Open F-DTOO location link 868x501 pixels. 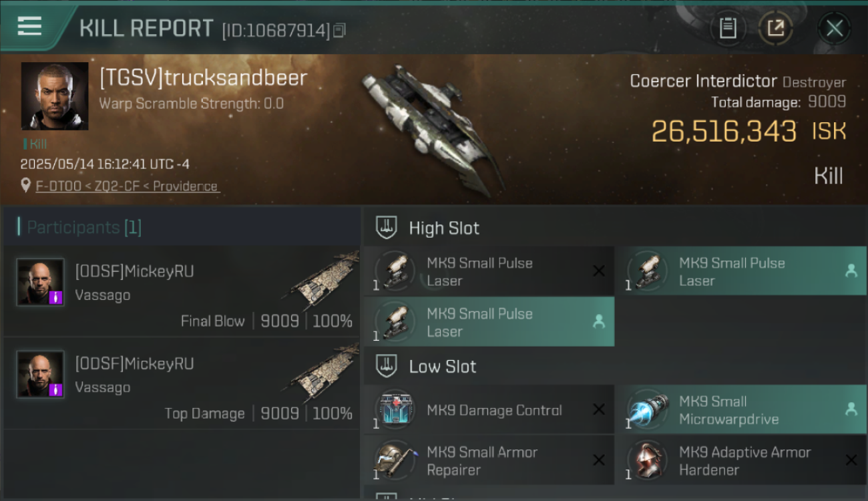coord(128,186)
